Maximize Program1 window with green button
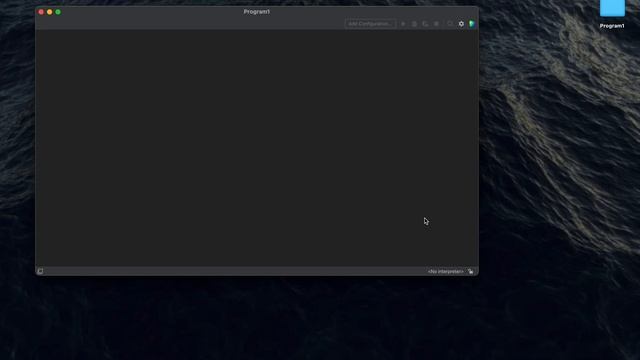This screenshot has height=360, width=640. click(x=58, y=12)
